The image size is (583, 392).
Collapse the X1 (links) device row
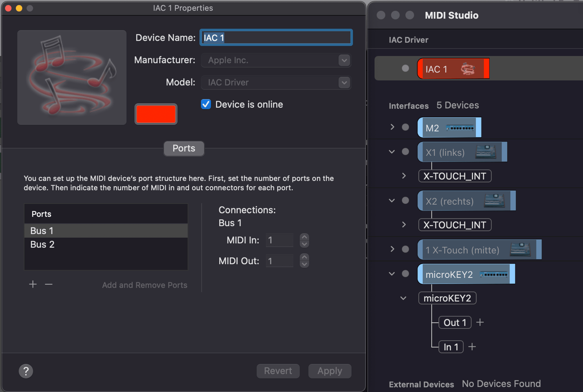coord(392,152)
